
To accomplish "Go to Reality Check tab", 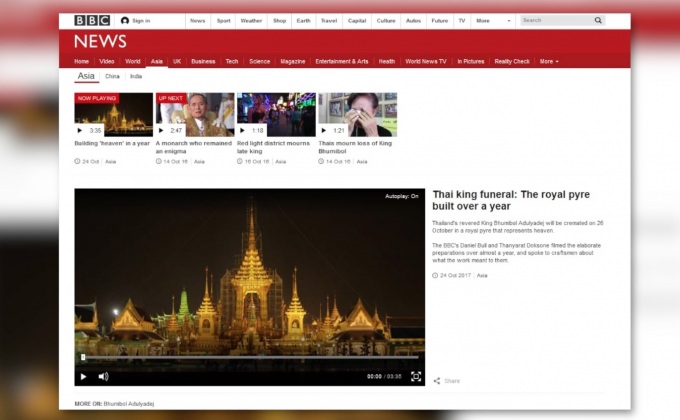I will [512, 62].
